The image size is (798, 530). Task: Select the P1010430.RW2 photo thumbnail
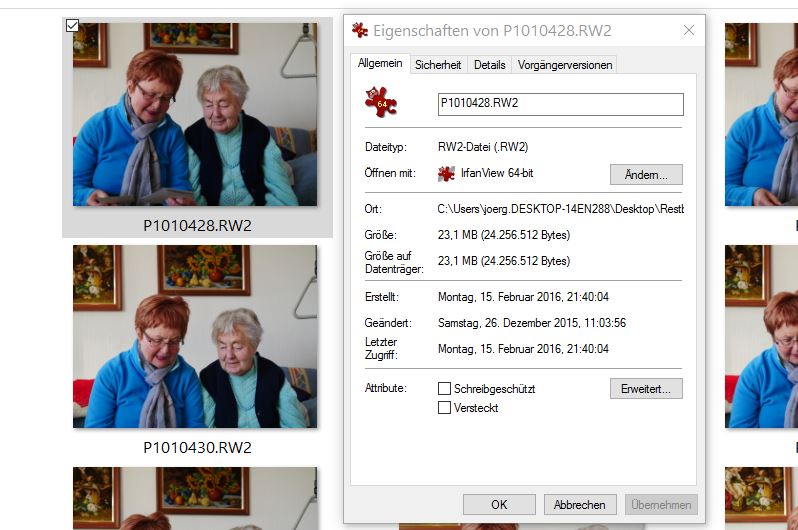point(195,337)
